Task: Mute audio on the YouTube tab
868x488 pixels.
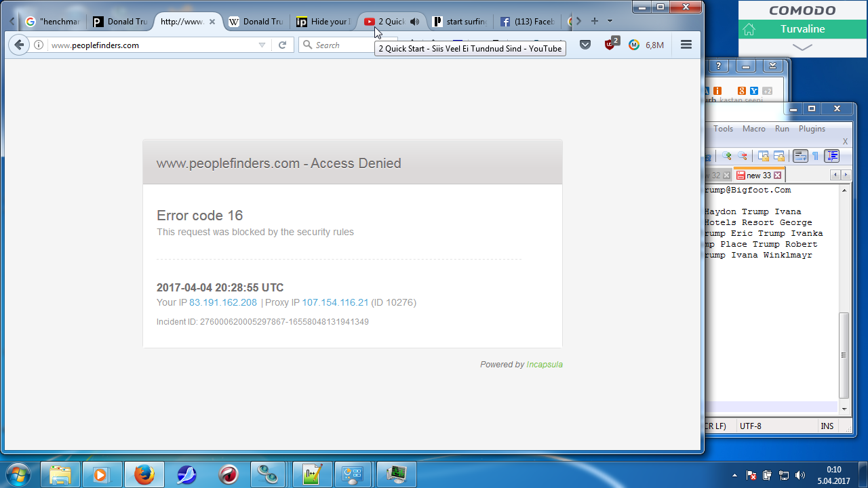Action: [414, 22]
